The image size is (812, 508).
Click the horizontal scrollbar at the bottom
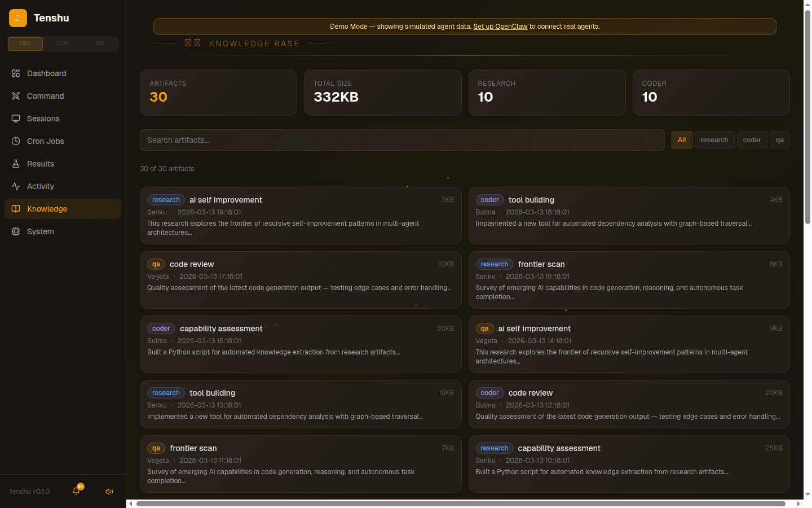[x=461, y=503]
